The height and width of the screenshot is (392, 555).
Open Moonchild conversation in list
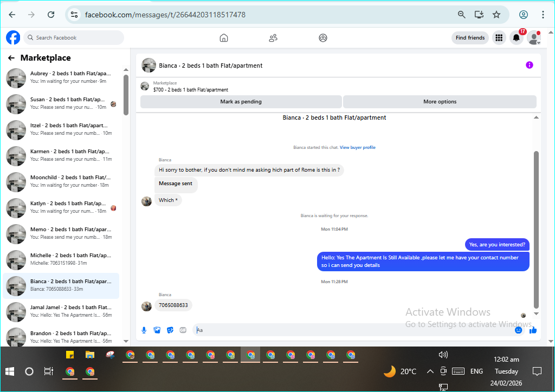[x=61, y=182]
